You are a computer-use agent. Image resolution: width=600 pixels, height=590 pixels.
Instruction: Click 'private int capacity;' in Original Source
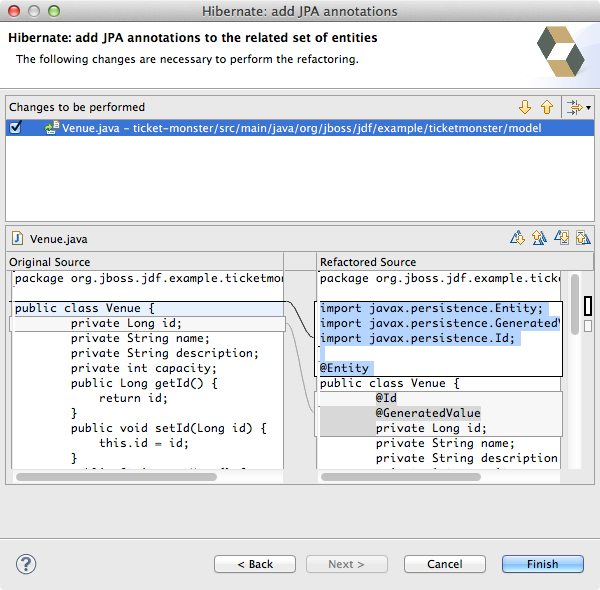pos(143,368)
